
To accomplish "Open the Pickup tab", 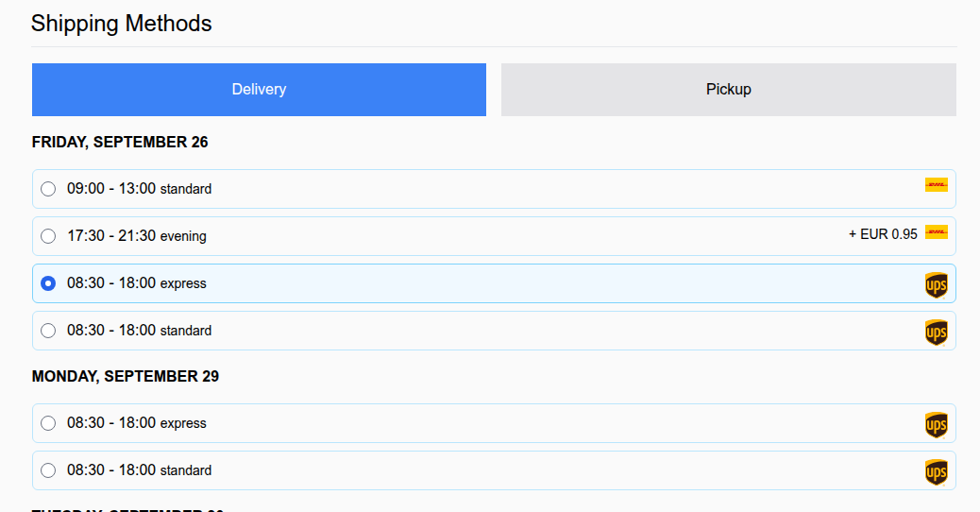I will pos(728,90).
